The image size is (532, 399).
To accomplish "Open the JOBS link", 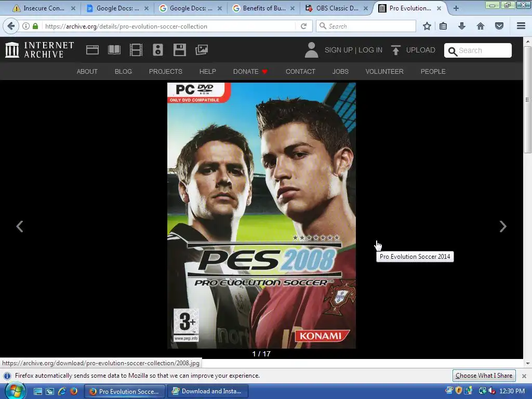I will click(340, 72).
